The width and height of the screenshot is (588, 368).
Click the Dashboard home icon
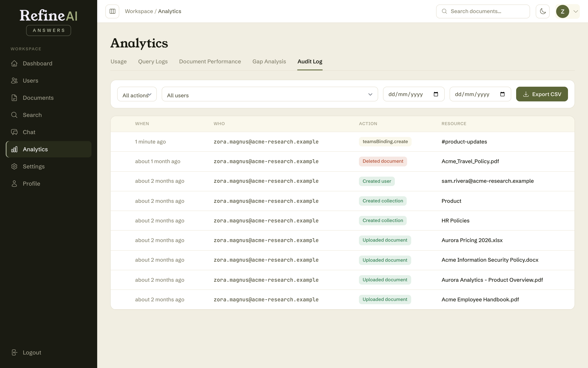[x=14, y=63]
